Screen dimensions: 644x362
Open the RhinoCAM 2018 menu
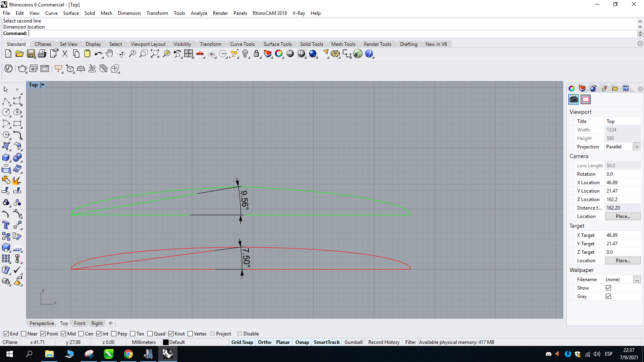coord(270,13)
